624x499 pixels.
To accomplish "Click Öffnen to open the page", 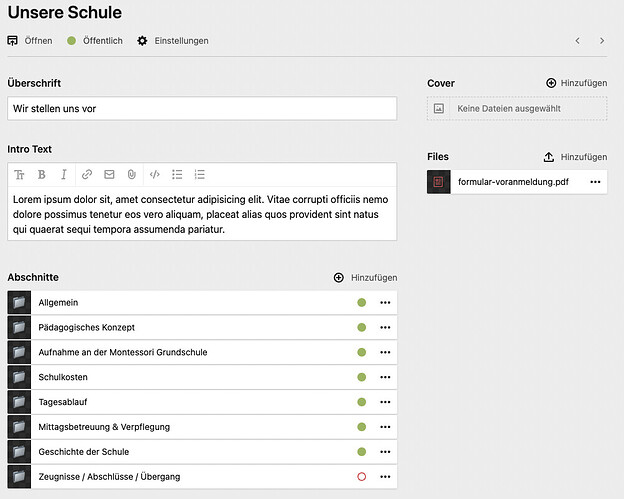I will click(x=30, y=41).
